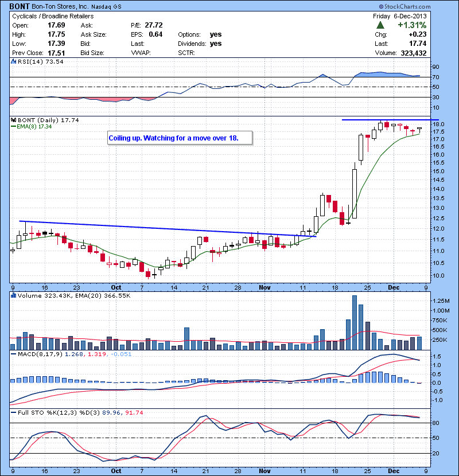Click the 'Cyclicals / Broadline Retailers' text
This screenshot has width=459, height=476.
point(53,17)
